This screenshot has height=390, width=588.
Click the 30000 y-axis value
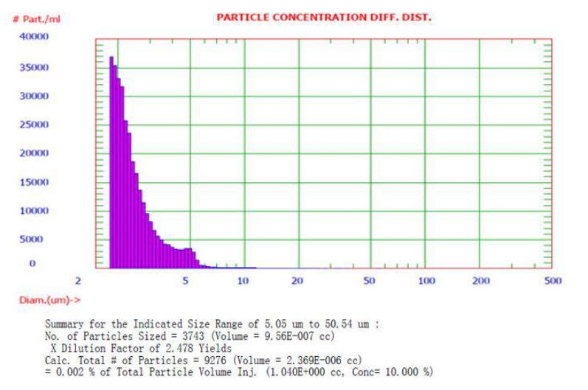(34, 96)
